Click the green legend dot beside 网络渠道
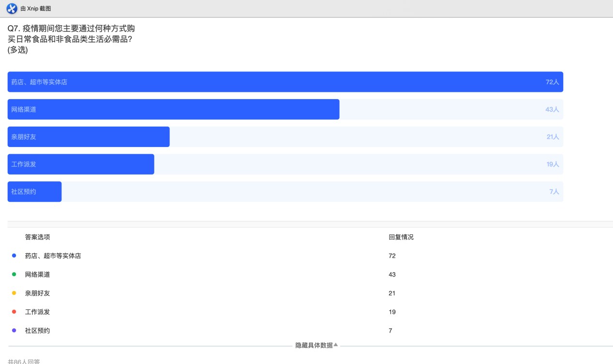 click(x=14, y=275)
